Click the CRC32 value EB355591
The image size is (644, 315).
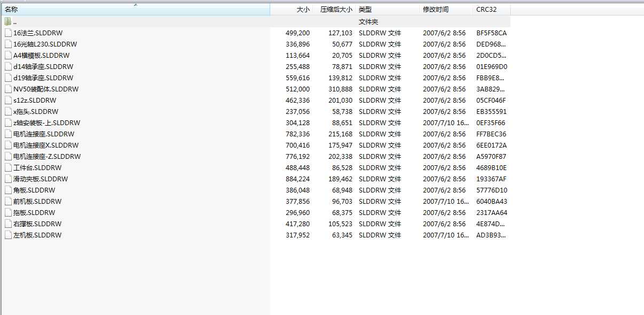pos(491,111)
